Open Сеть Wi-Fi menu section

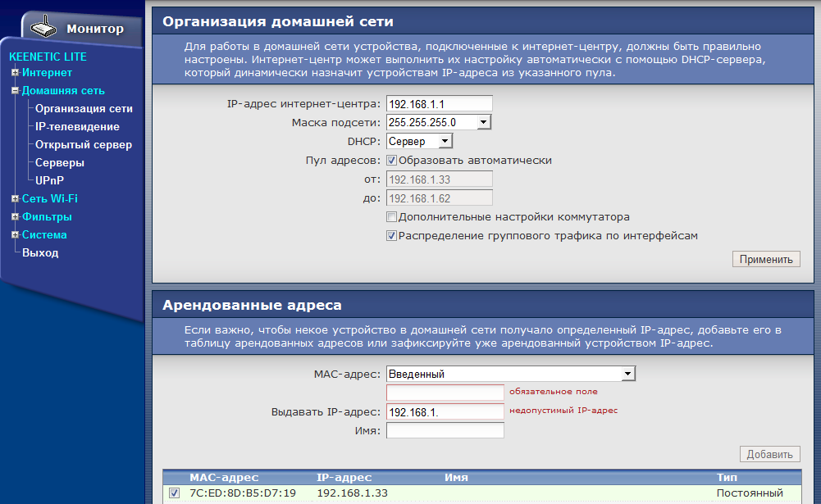[x=50, y=199]
